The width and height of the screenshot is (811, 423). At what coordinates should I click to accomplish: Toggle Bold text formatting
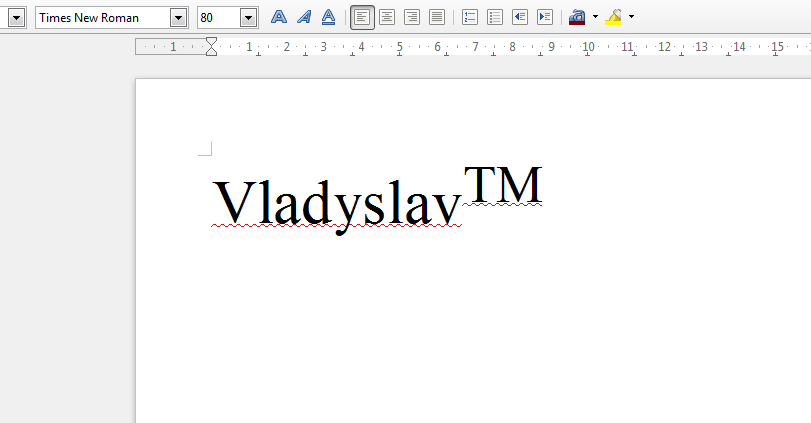(x=280, y=17)
